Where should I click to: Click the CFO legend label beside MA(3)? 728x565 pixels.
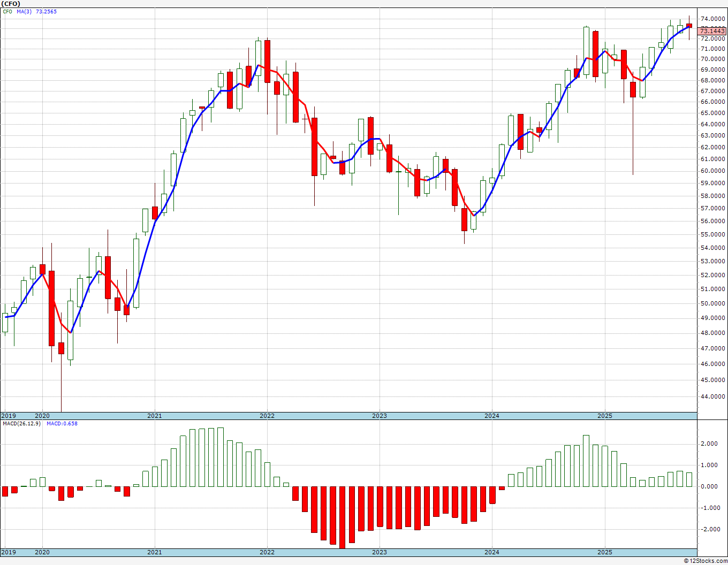pyautogui.click(x=7, y=12)
